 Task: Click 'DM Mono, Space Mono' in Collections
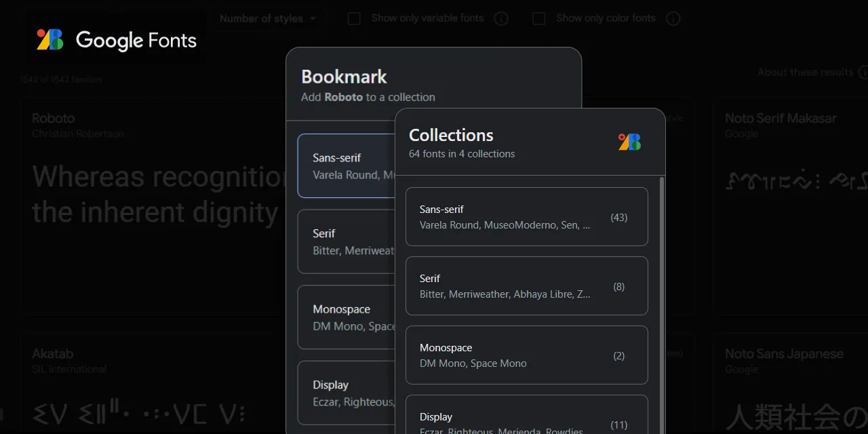pos(473,363)
